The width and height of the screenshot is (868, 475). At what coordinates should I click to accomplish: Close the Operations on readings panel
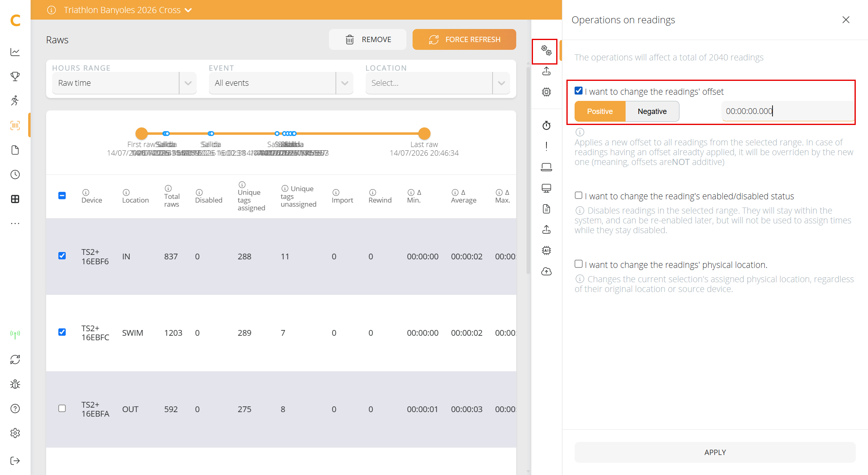pos(846,20)
